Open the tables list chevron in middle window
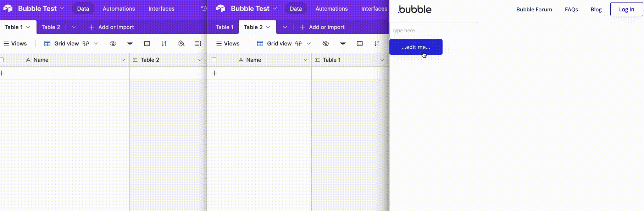Image resolution: width=644 pixels, height=211 pixels. coord(285,27)
